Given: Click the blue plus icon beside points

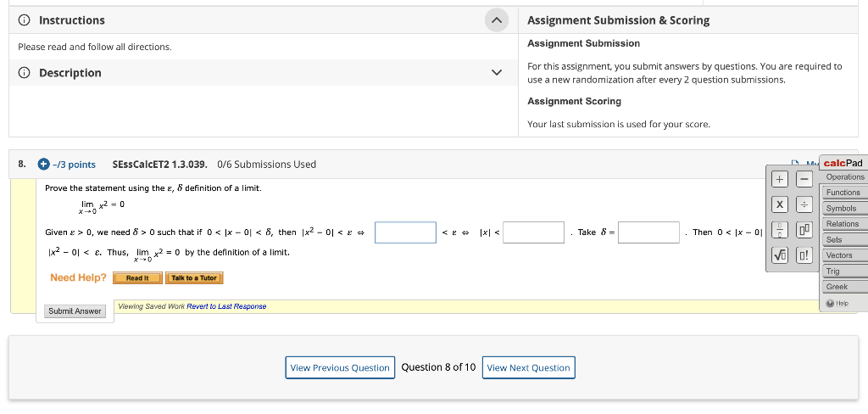Looking at the screenshot, I should click(x=44, y=165).
